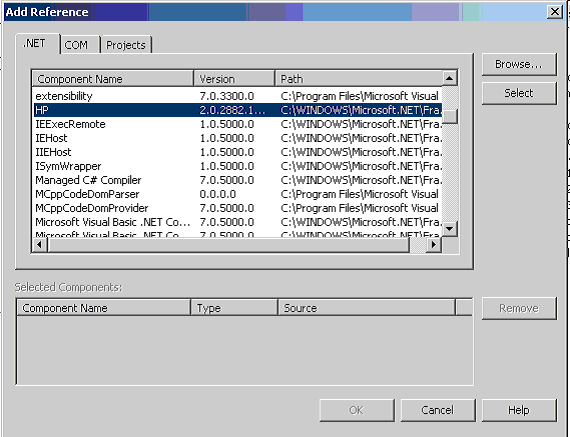The height and width of the screenshot is (437, 570).
Task: Click the Cancel button
Action: pyautogui.click(x=438, y=410)
